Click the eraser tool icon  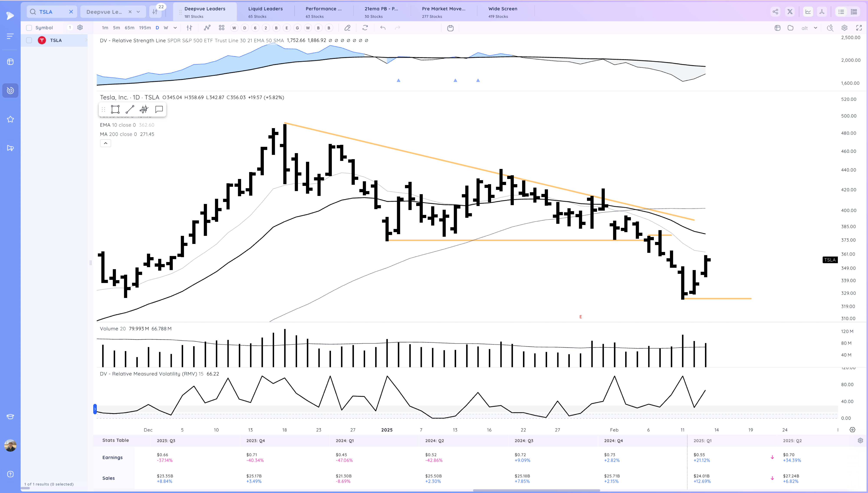click(x=347, y=28)
